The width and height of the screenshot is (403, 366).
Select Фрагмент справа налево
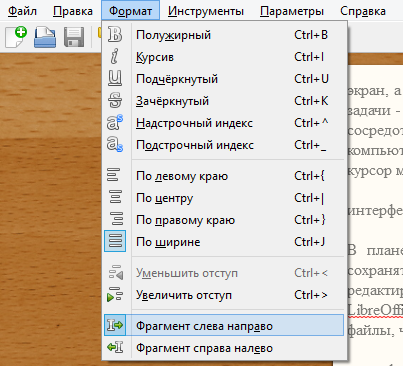[224, 348]
